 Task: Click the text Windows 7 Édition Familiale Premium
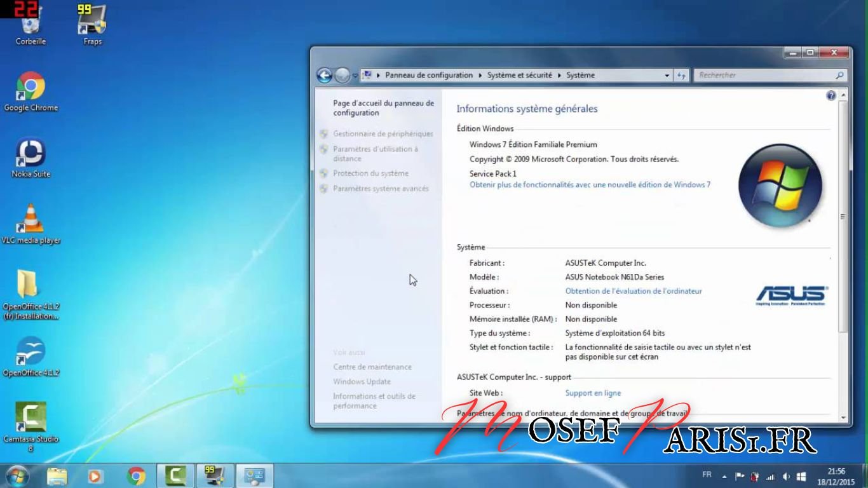(x=533, y=145)
